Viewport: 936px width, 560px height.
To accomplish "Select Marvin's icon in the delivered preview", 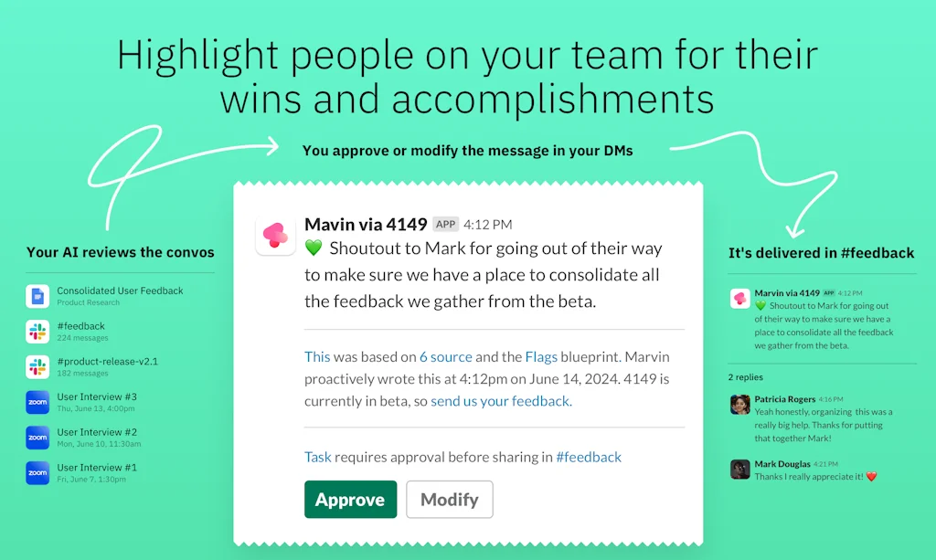I will pos(739,297).
